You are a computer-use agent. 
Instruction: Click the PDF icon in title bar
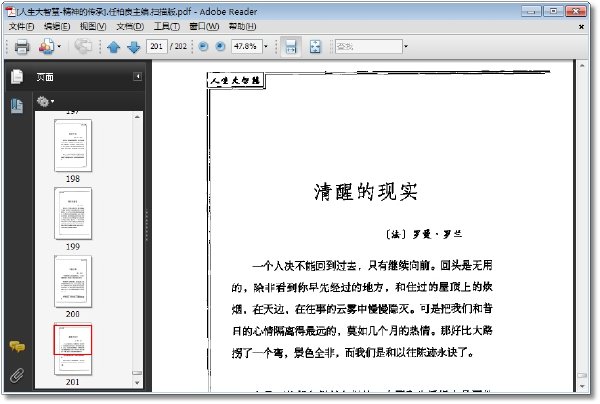coord(10,11)
